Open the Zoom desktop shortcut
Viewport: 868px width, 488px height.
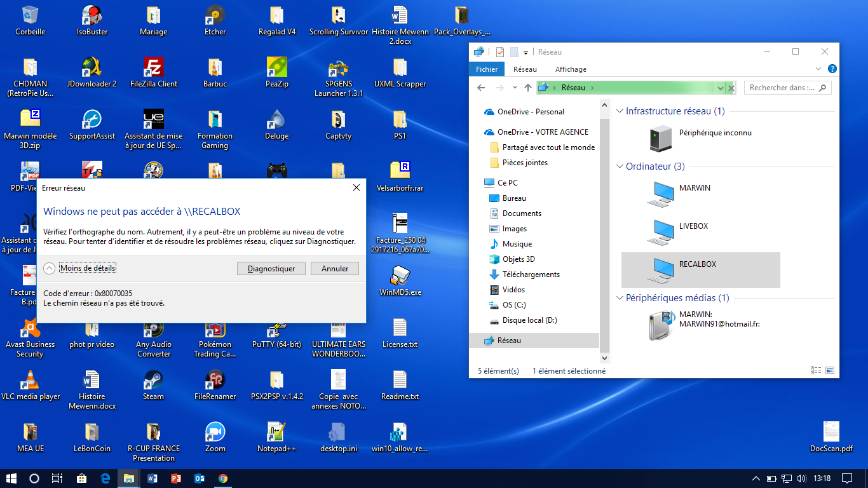pyautogui.click(x=215, y=437)
